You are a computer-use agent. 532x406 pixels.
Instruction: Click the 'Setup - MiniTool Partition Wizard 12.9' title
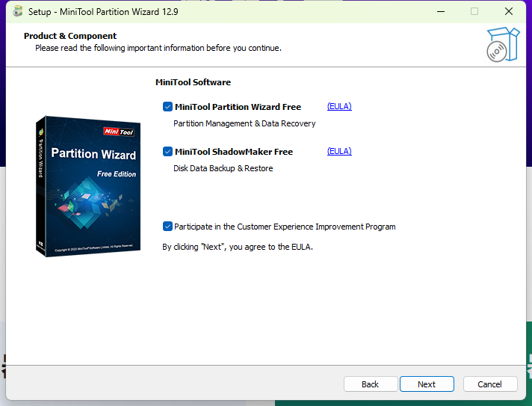[103, 12]
